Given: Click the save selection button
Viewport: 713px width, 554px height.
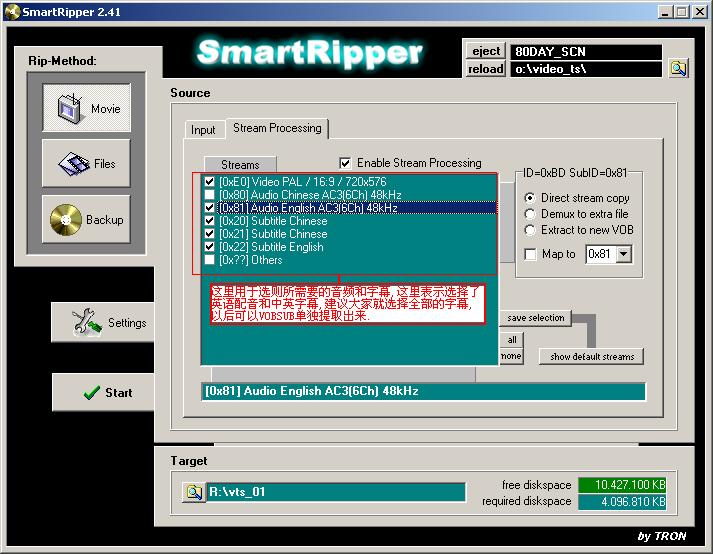Looking at the screenshot, I should tap(536, 318).
